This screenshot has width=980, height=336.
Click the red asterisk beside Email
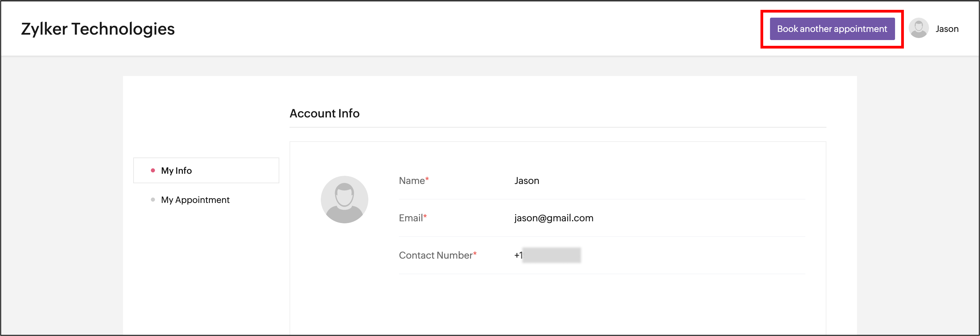coord(425,216)
